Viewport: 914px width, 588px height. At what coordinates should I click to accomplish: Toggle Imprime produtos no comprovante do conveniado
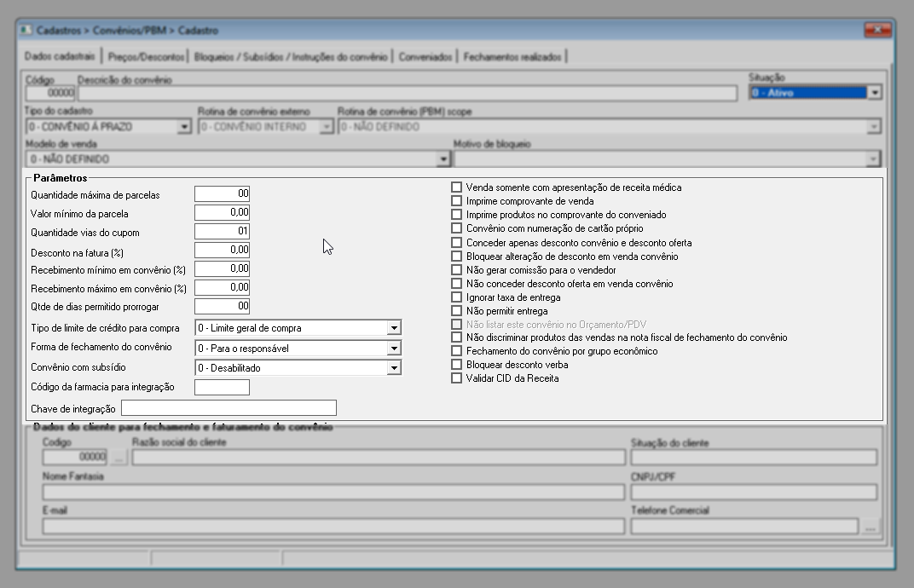(456, 215)
